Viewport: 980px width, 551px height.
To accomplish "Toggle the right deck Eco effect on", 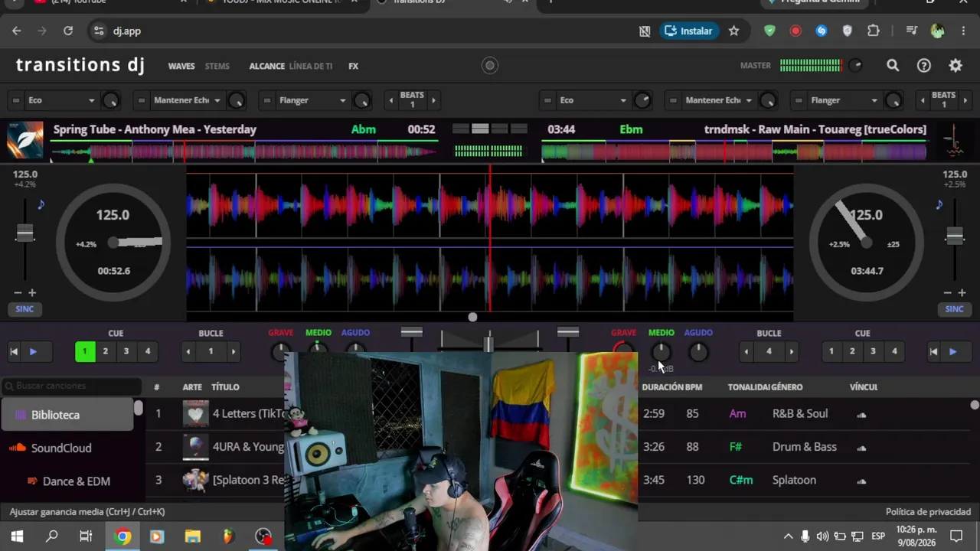I will [547, 100].
